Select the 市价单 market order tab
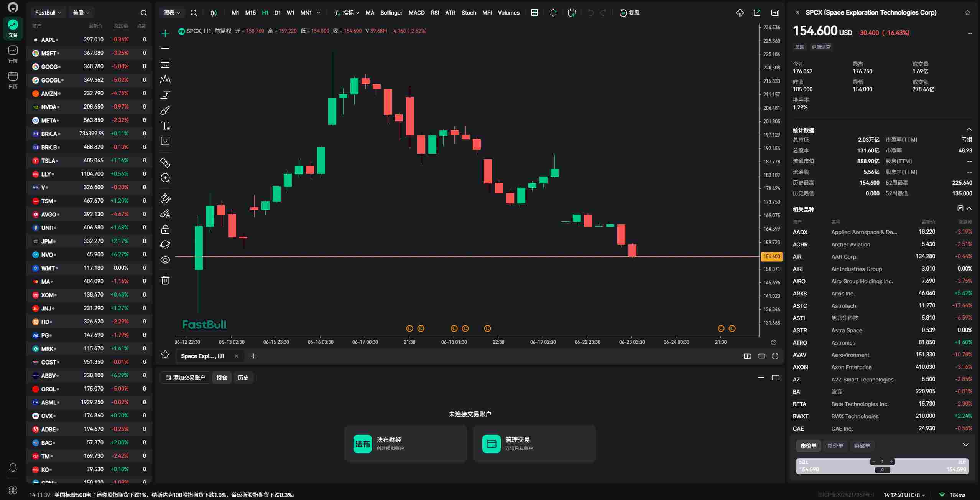Image resolution: width=980 pixels, height=500 pixels. [x=809, y=446]
